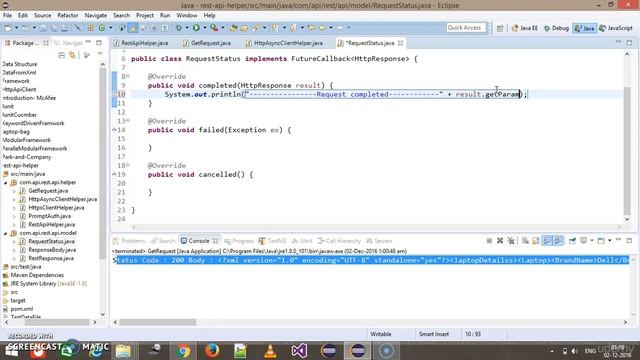
Task: Open Display Selected Console dropdown
Action: tap(591, 241)
